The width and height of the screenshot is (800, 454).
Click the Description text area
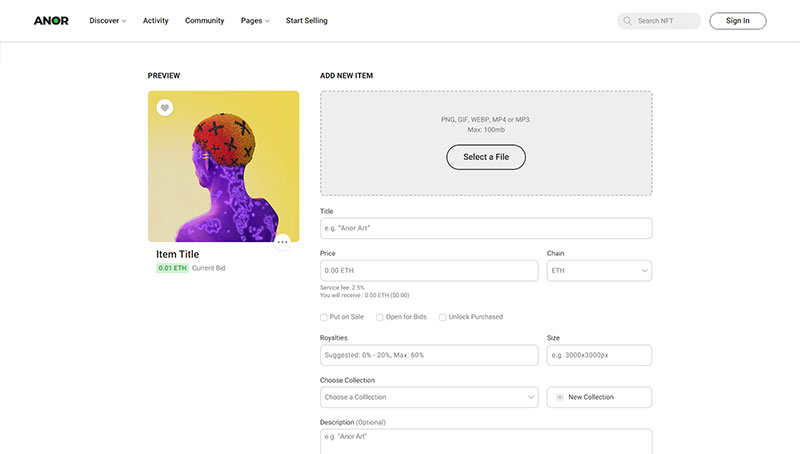tap(486, 441)
